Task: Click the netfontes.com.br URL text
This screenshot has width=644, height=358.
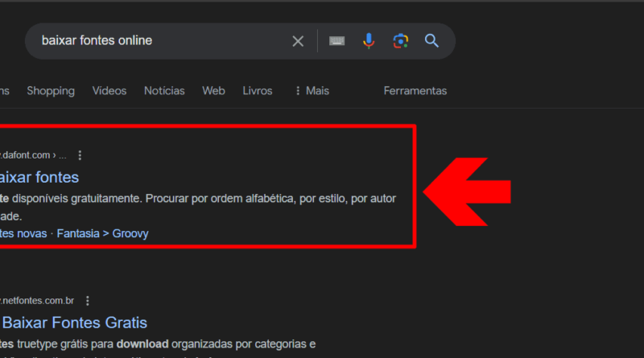Action: pos(37,301)
